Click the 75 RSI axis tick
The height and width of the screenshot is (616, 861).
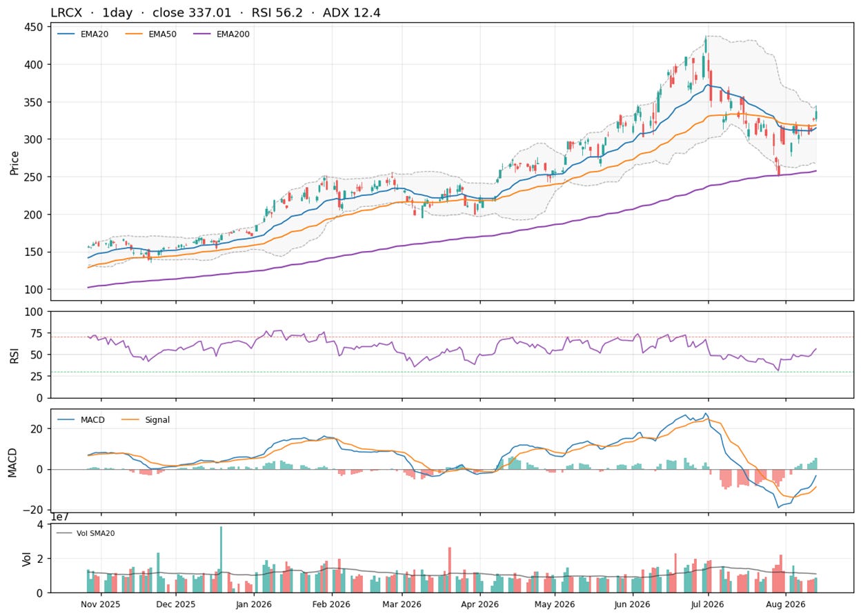click(x=37, y=333)
